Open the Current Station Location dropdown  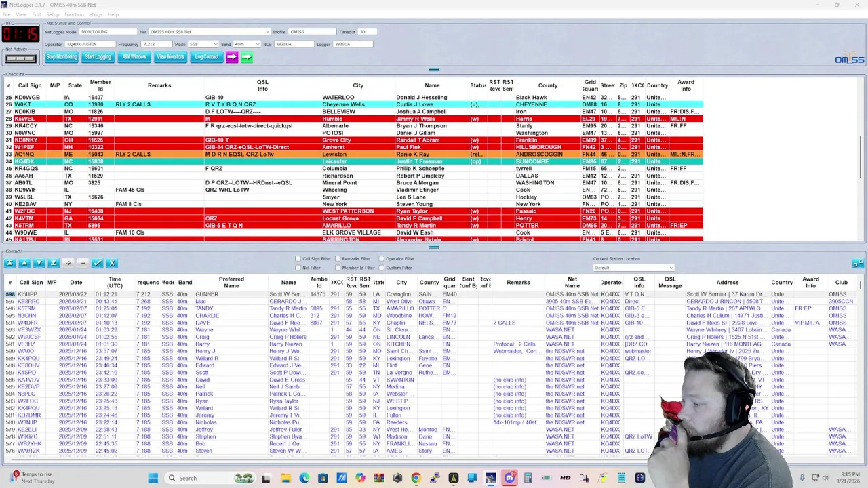[x=633, y=268]
